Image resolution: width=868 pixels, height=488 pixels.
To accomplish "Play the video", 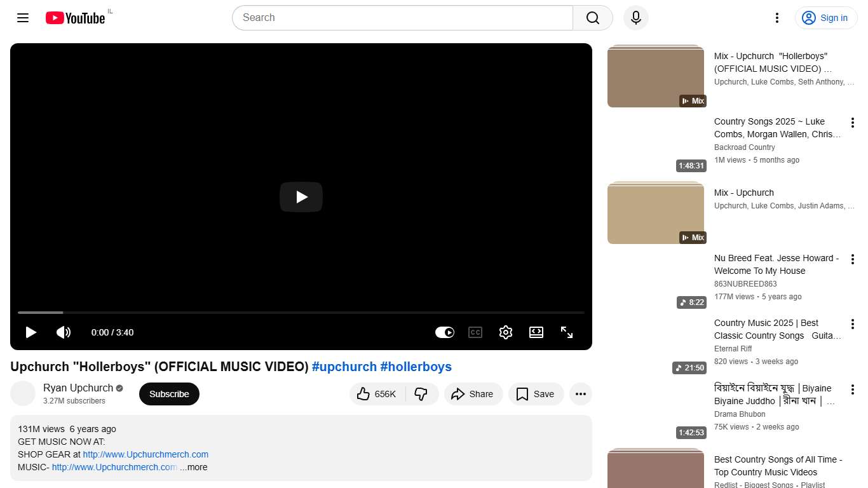I will point(30,332).
